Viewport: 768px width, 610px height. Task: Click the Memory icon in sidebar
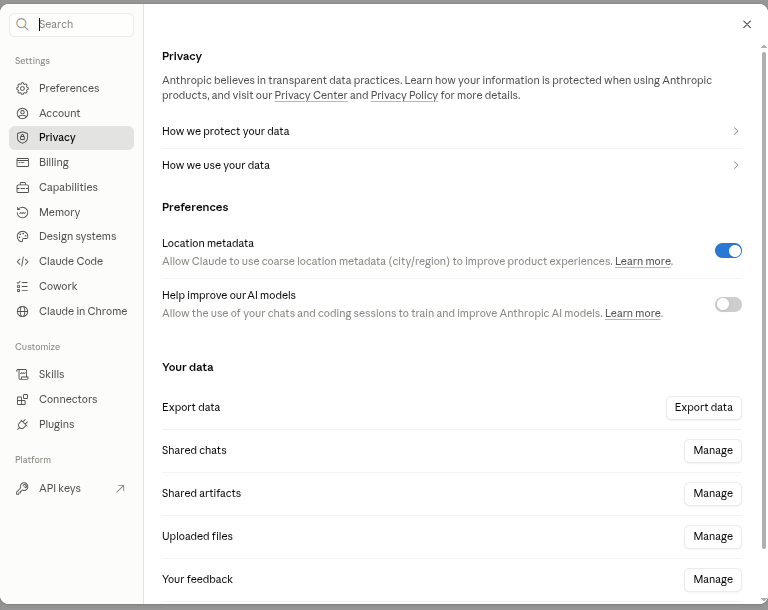(23, 212)
